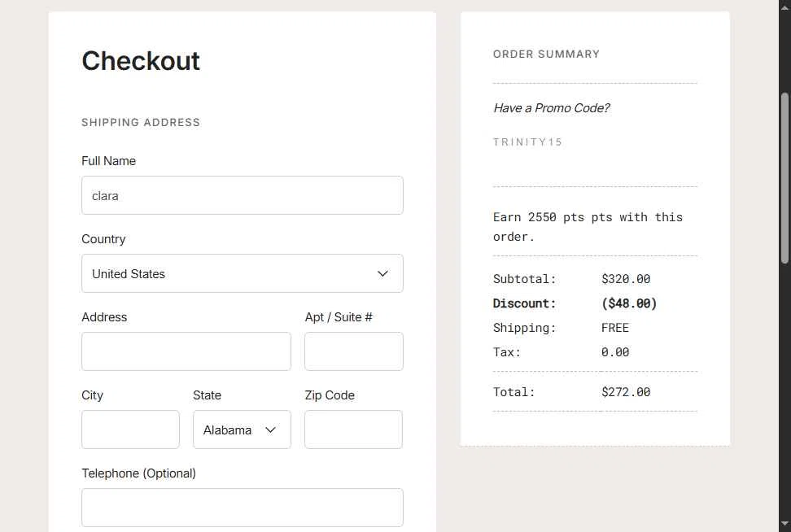Click the $320.00 subtotal value

(x=626, y=279)
